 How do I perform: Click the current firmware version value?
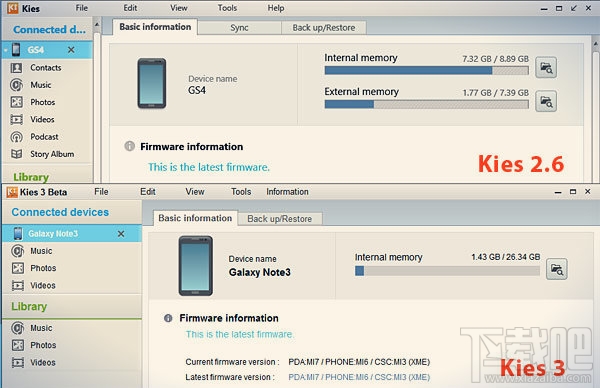[359, 362]
